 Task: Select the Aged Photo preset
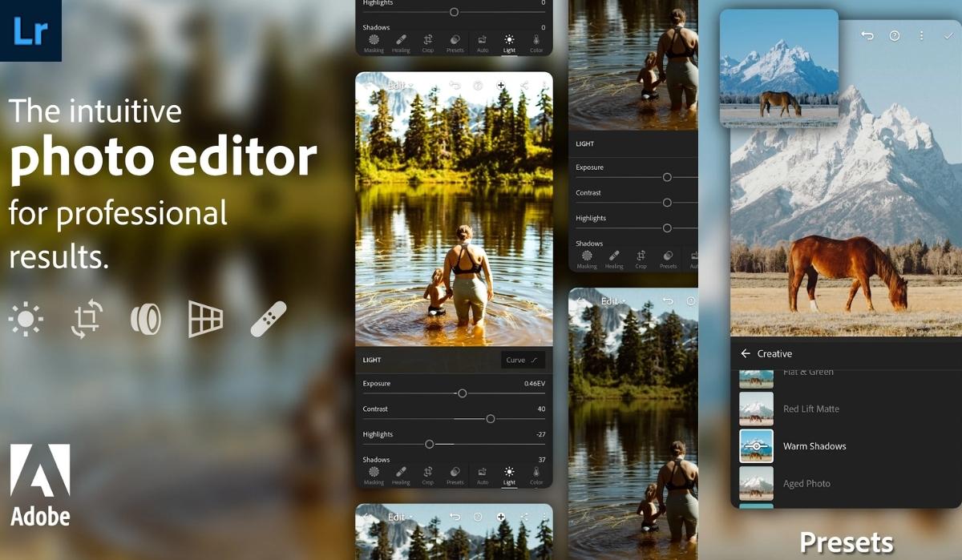[808, 483]
